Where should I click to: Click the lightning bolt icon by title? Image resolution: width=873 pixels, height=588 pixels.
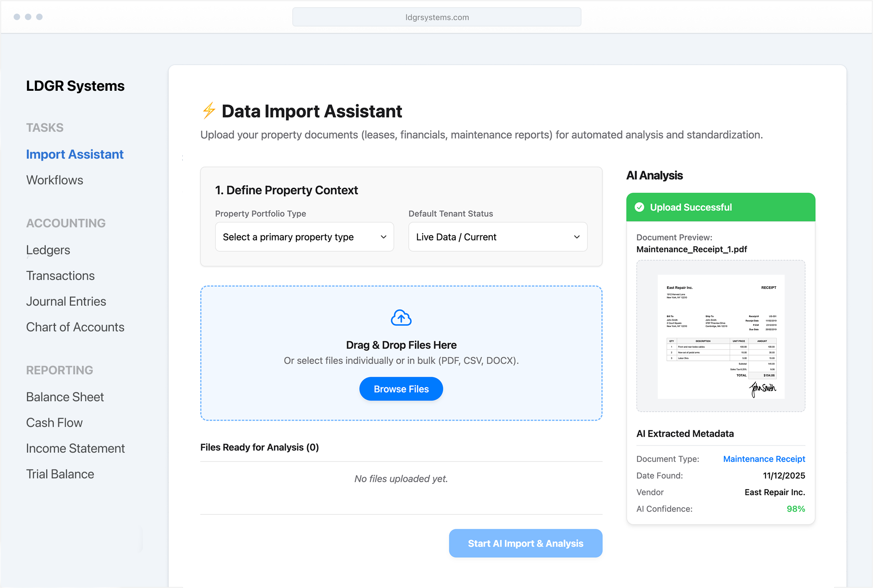pos(209,110)
